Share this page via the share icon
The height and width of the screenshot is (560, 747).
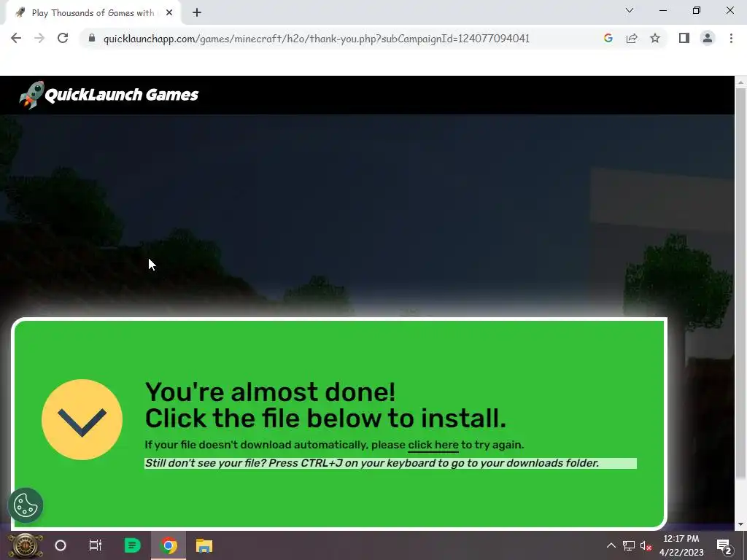coord(632,38)
